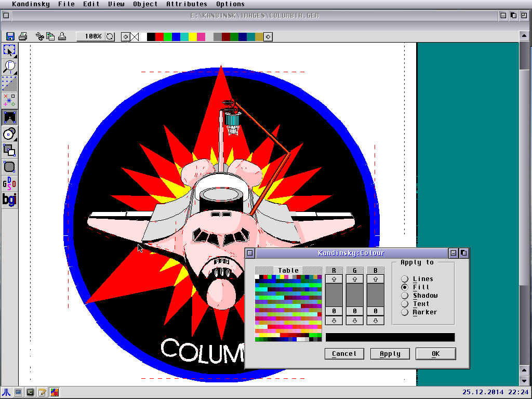Select the circle shapes tool
The width and height of the screenshot is (532, 399).
9,134
